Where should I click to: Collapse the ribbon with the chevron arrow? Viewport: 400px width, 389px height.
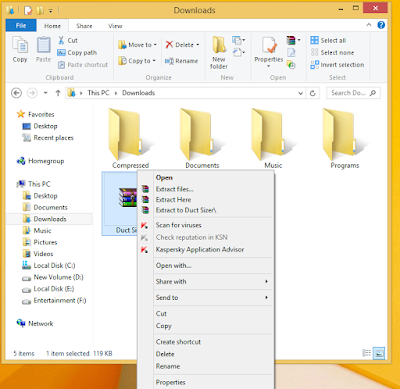tap(369, 25)
